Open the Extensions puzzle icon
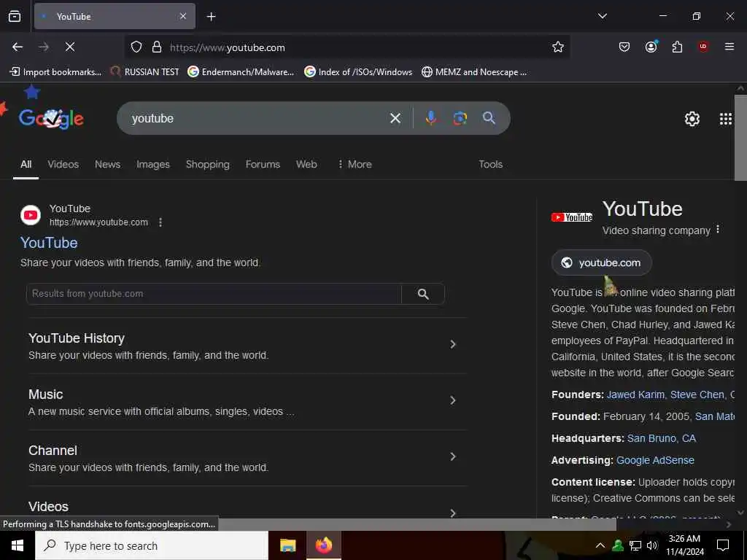Viewport: 747px width, 560px height. point(677,47)
